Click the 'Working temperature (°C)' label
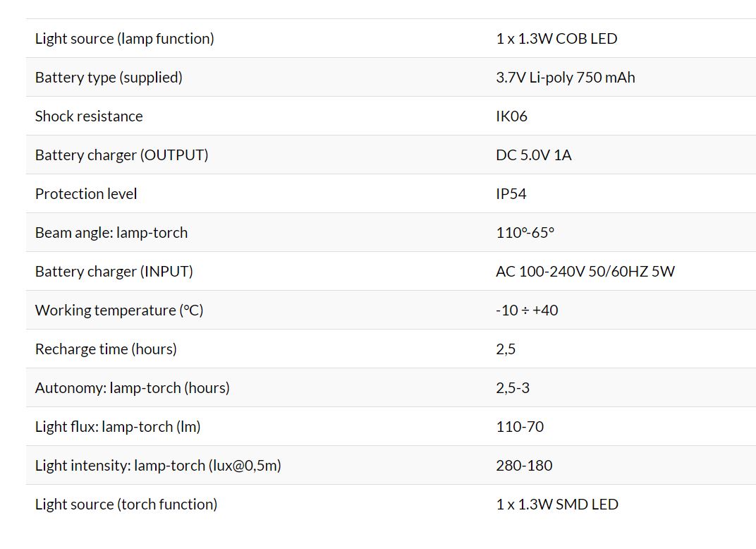The width and height of the screenshot is (756, 549). pos(119,310)
